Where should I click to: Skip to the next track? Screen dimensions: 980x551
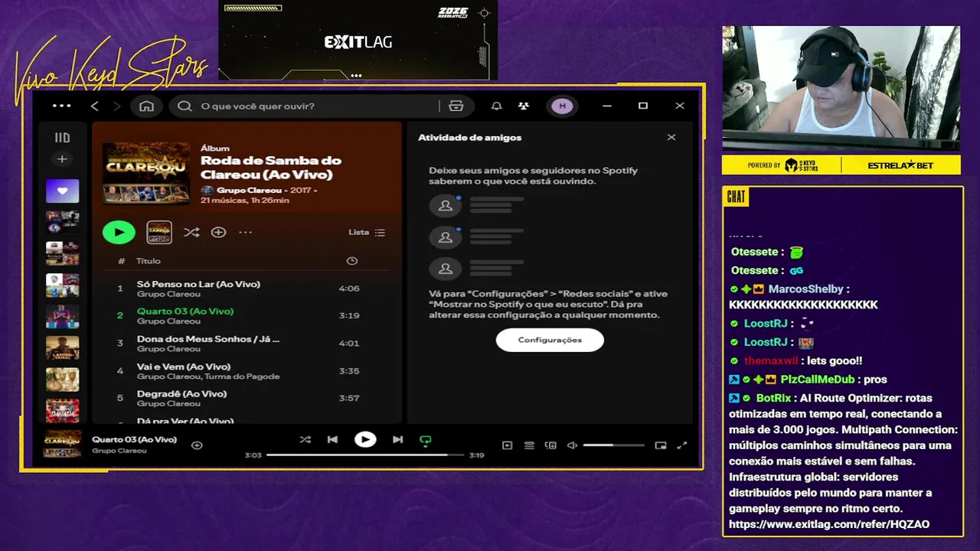point(397,439)
